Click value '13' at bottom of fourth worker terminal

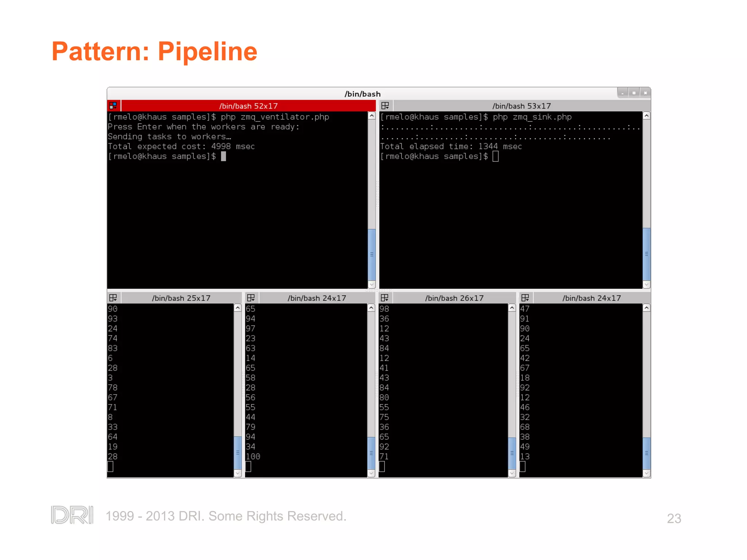[525, 456]
